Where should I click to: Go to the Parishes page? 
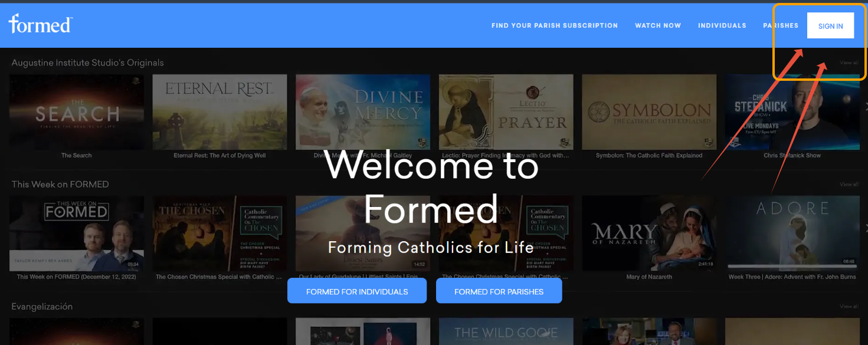coord(781,26)
